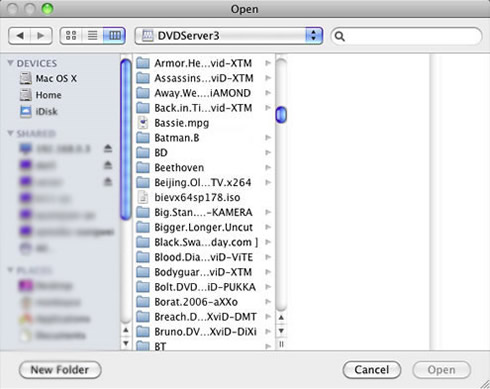Viewport: 490px width, 389px height.
Task: Switch to column view
Action: coord(114,36)
